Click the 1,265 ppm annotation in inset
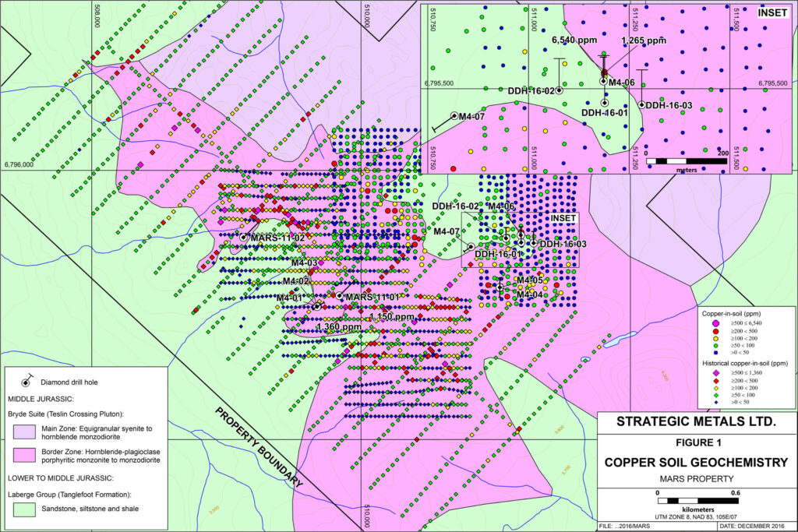798x532 pixels. [644, 41]
